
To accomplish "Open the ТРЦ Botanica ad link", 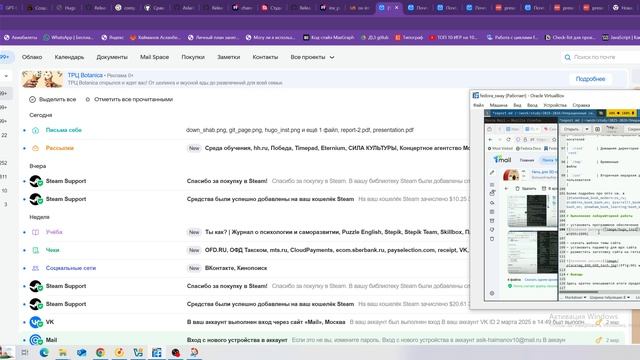I will click(x=85, y=75).
